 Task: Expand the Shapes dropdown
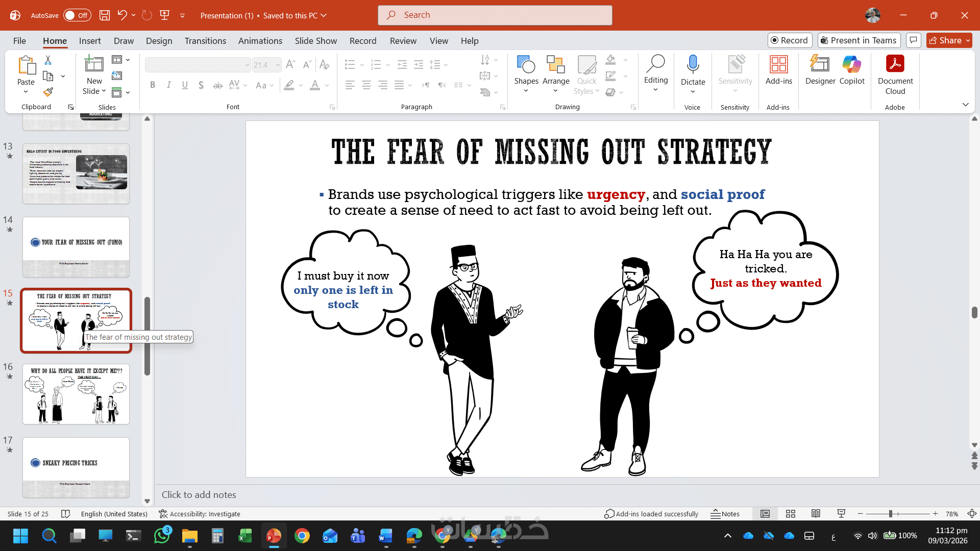[526, 91]
